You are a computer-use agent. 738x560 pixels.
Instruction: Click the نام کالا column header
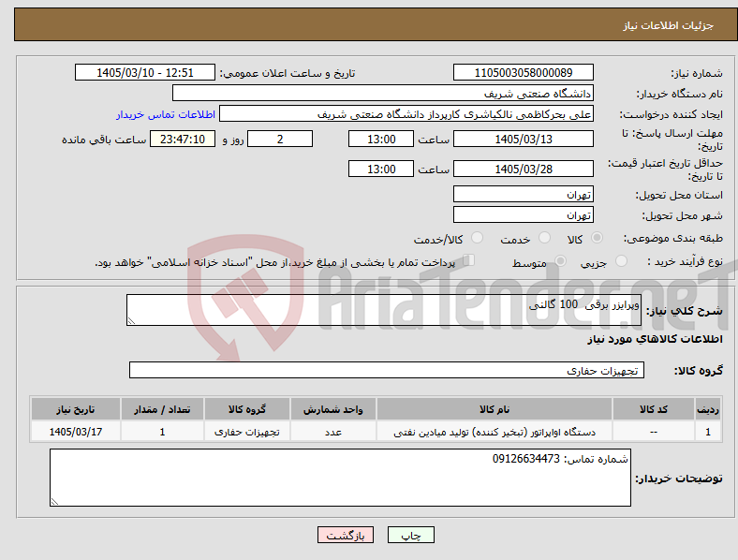coord(494,409)
